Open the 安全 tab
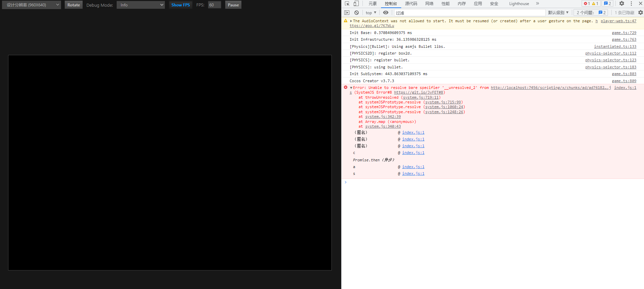 click(x=494, y=4)
